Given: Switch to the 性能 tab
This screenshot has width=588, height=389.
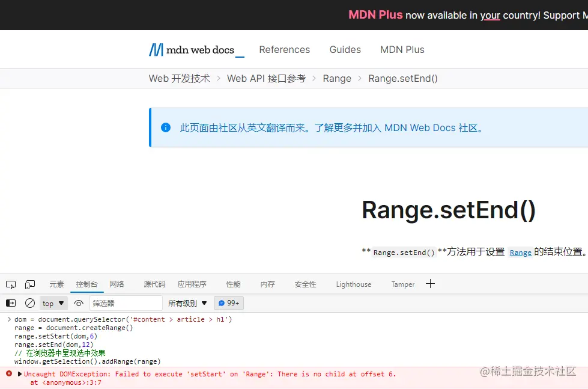Looking at the screenshot, I should (x=233, y=284).
